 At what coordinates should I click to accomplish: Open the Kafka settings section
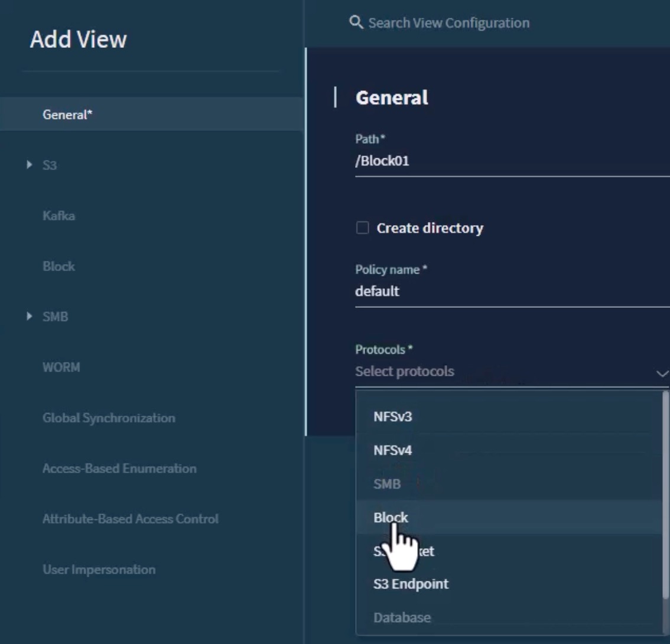coord(58,216)
